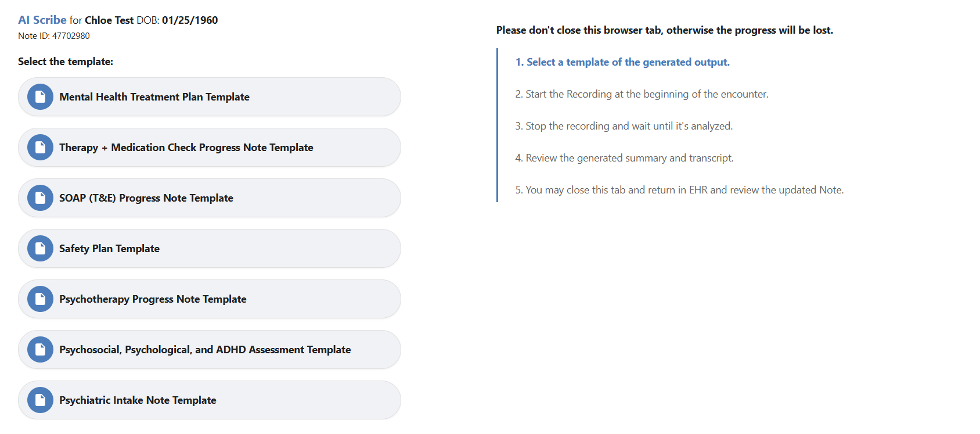This screenshot has width=980, height=434.
Task: Click the AI Scribe title link
Action: coord(42,20)
